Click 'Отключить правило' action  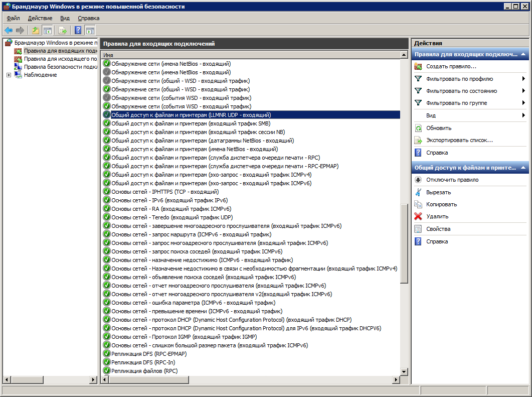[x=452, y=180]
